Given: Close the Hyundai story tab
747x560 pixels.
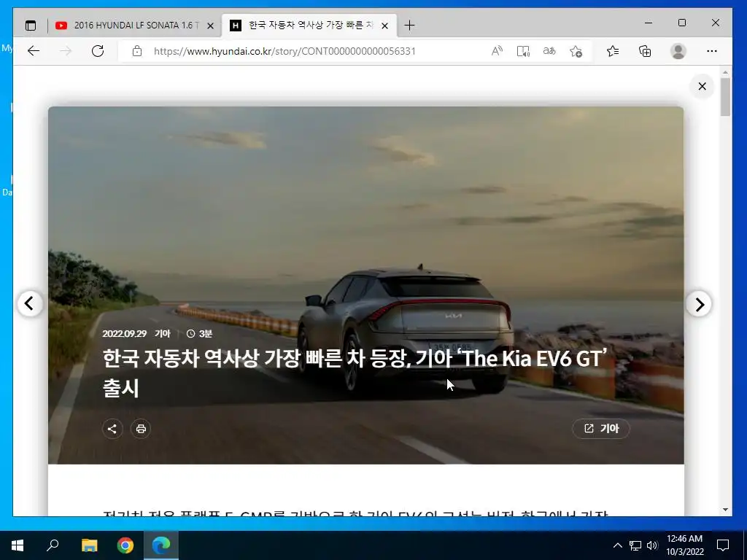Looking at the screenshot, I should click(x=385, y=26).
